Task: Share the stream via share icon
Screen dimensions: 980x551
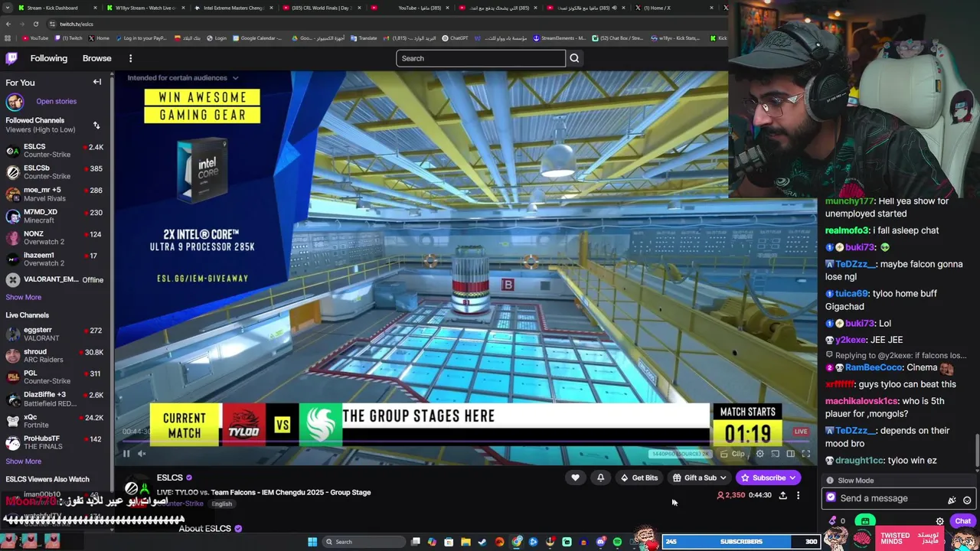Action: tap(782, 495)
